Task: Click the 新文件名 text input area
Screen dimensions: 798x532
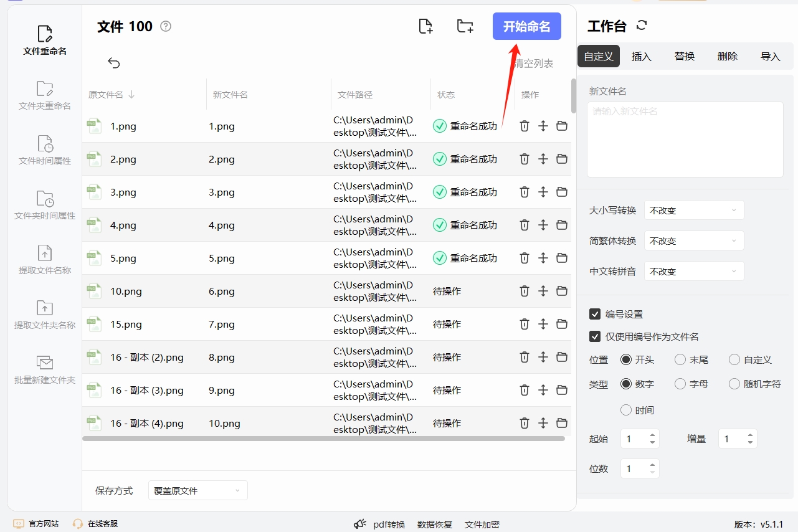Action: pos(685,140)
